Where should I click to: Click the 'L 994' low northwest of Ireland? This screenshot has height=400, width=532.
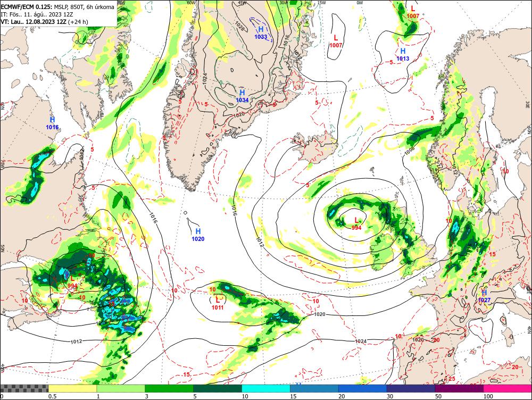coord(356,224)
